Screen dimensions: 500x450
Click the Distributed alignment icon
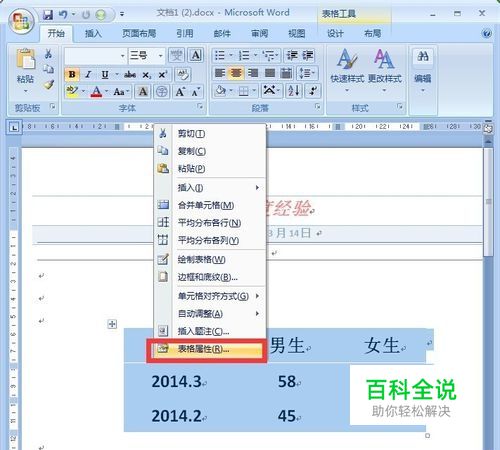[286, 73]
